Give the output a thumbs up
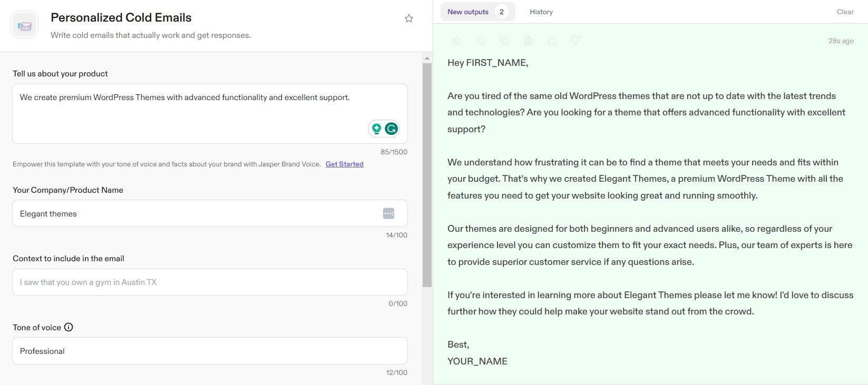Viewport: 868px width, 385px height. 552,41
